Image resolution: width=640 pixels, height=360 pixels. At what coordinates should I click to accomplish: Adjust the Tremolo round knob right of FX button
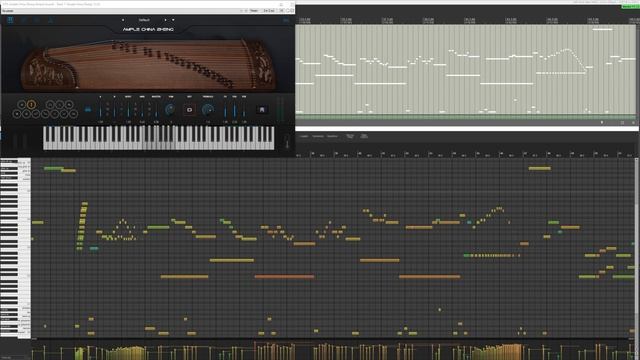(208, 109)
